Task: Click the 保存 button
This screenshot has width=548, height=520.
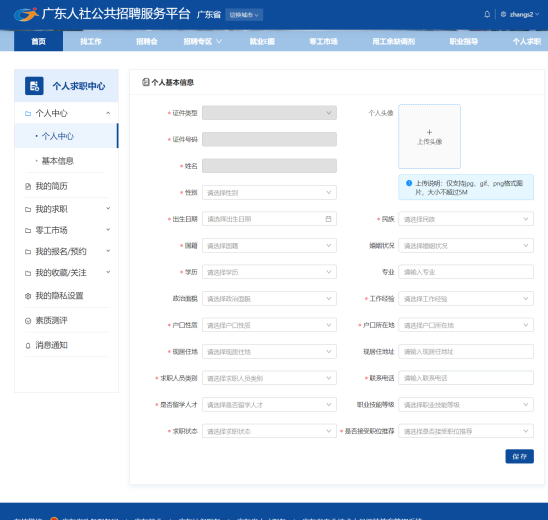Action: (x=519, y=456)
